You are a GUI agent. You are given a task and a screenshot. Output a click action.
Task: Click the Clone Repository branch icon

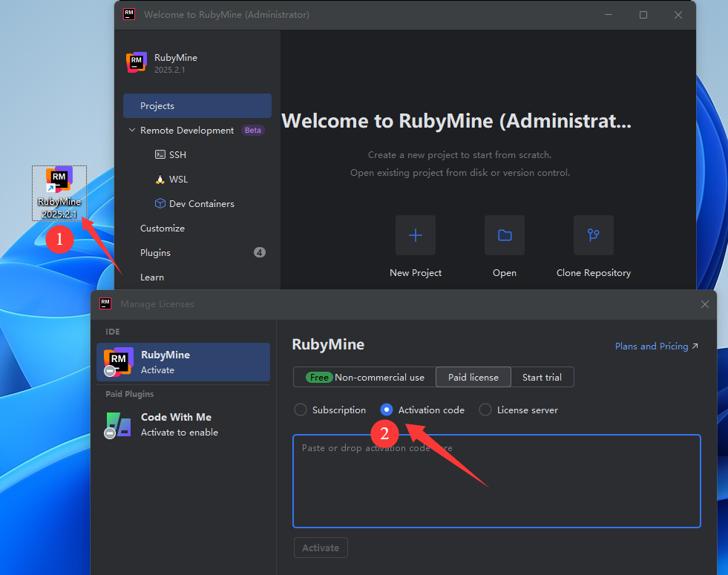pyautogui.click(x=594, y=235)
